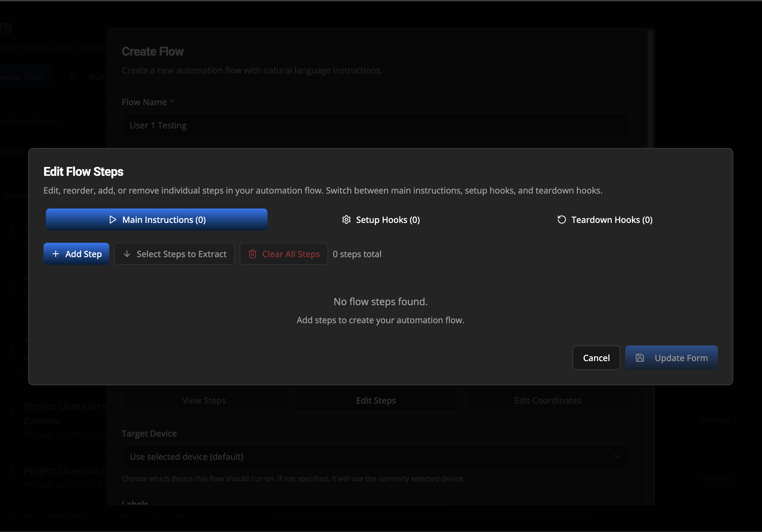Click the Create Flow dialog scrollbar
Screen dimensions: 762x532
(650, 90)
